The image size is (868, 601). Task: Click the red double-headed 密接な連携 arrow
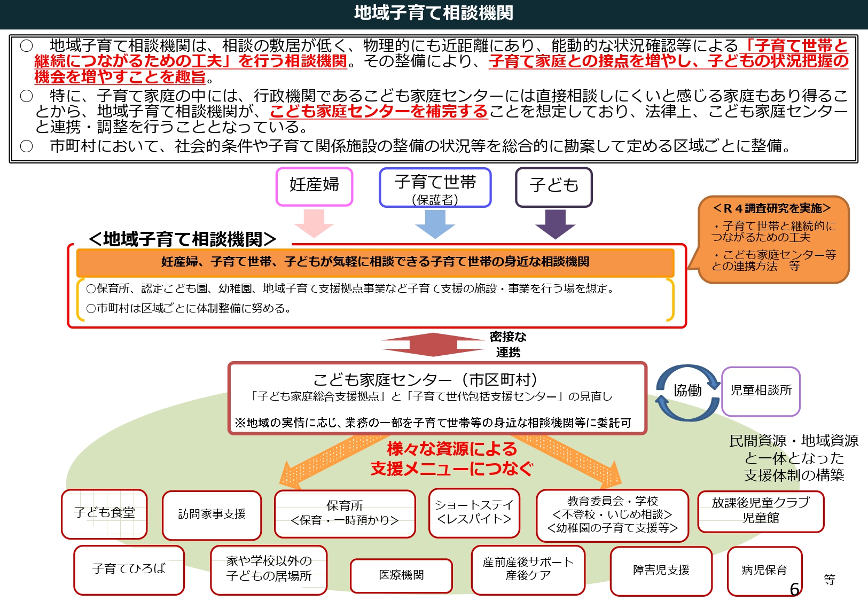point(433,345)
